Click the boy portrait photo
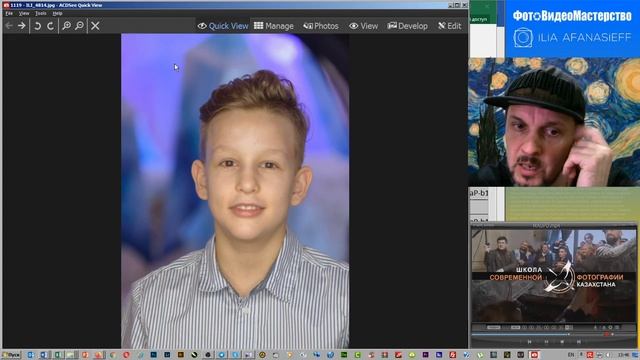This screenshot has height=360, width=640. tap(235, 191)
